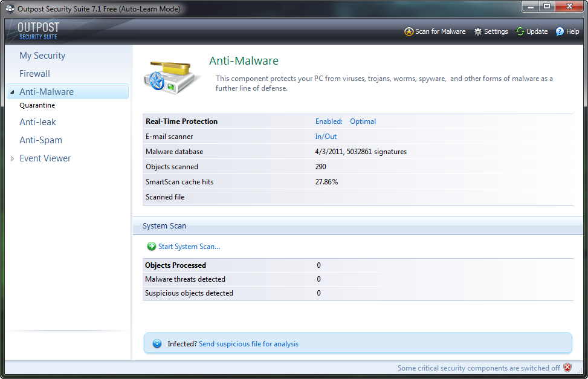Click the critical security components switched off message
The image size is (588, 379).
(479, 368)
